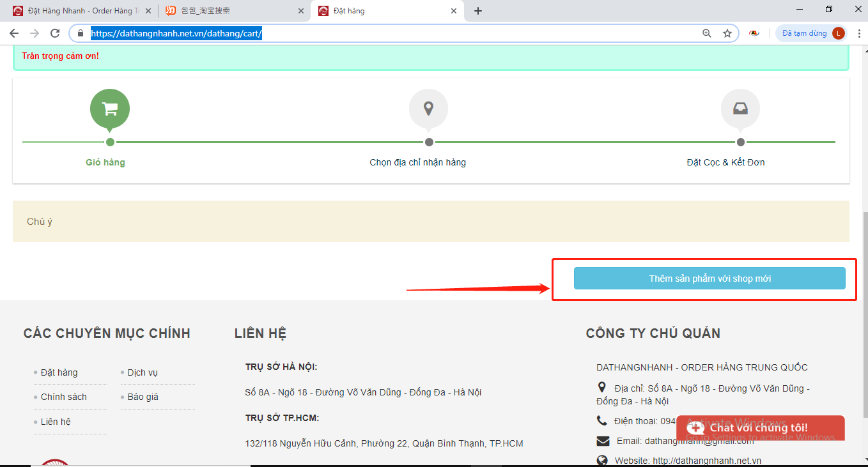Close the Taobao search tab

pyautogui.click(x=301, y=11)
